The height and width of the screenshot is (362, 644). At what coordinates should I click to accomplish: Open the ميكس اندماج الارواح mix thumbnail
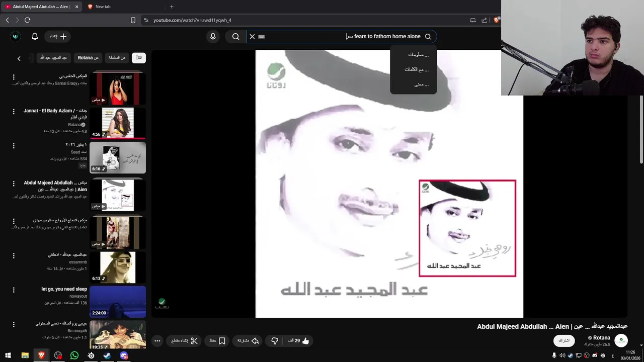tap(118, 232)
